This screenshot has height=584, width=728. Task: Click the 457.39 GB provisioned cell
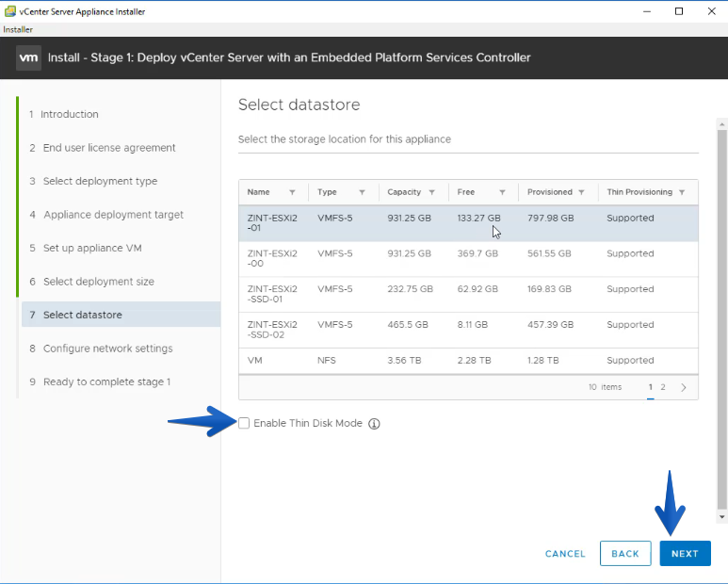pyautogui.click(x=550, y=324)
